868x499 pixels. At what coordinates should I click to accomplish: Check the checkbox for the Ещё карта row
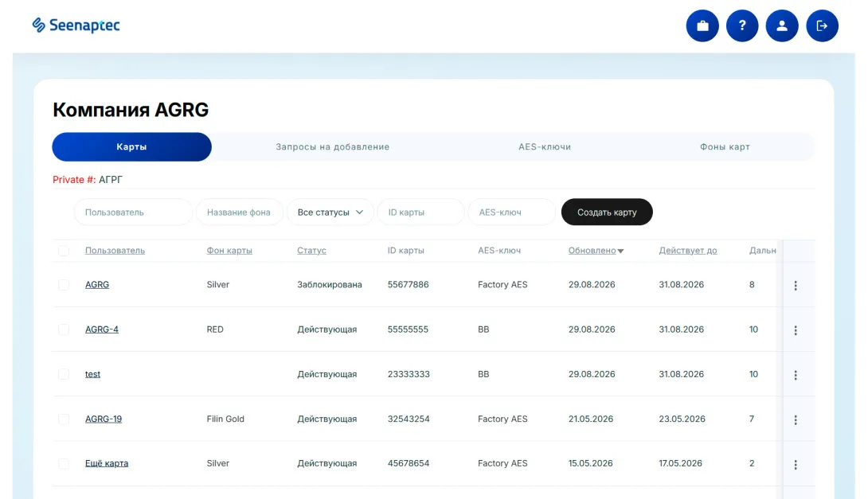[x=64, y=463]
